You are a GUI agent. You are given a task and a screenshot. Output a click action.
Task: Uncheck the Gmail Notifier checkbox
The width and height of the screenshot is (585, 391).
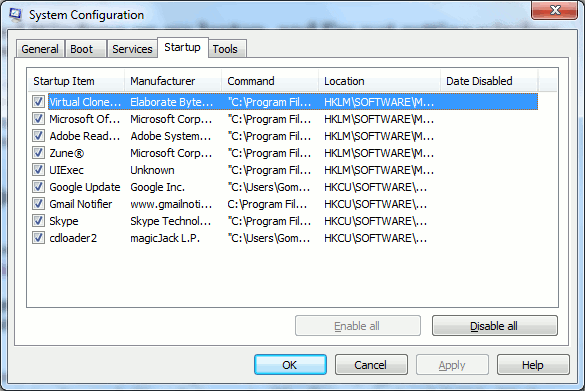(x=38, y=204)
